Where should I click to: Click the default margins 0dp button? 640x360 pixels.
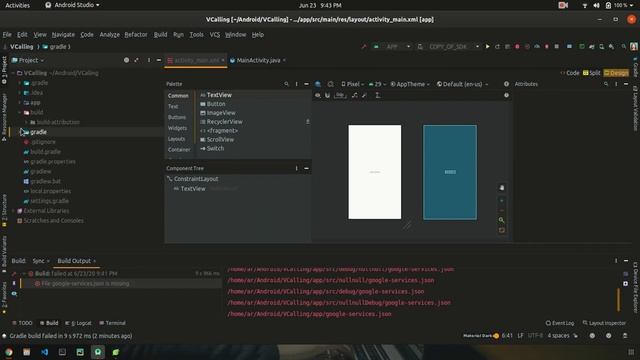click(x=340, y=96)
